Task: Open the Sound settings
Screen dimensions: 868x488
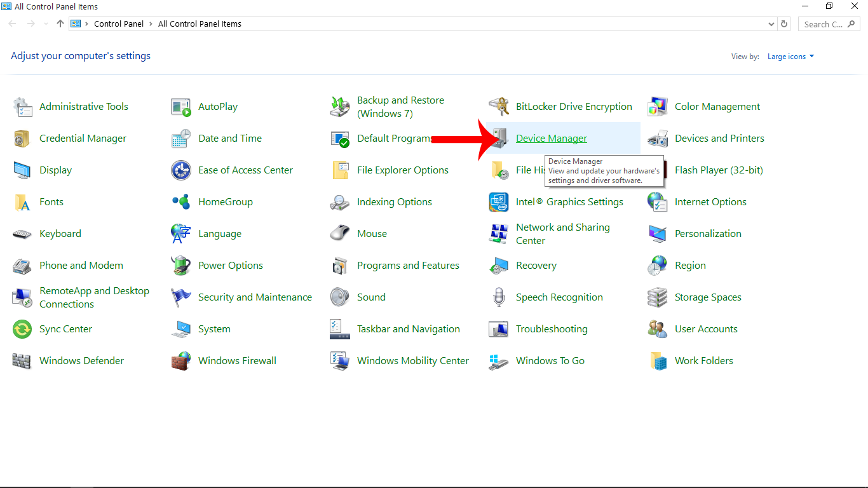Action: point(371,297)
